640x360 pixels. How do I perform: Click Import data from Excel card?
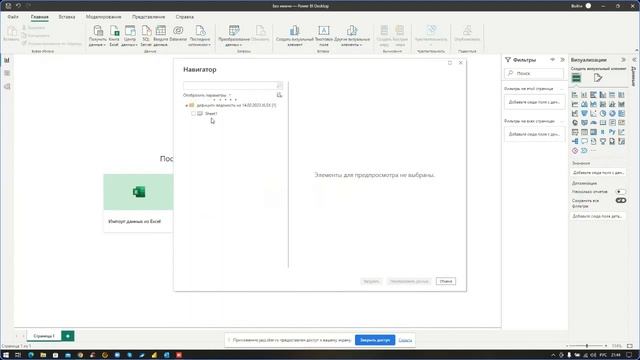click(x=138, y=203)
